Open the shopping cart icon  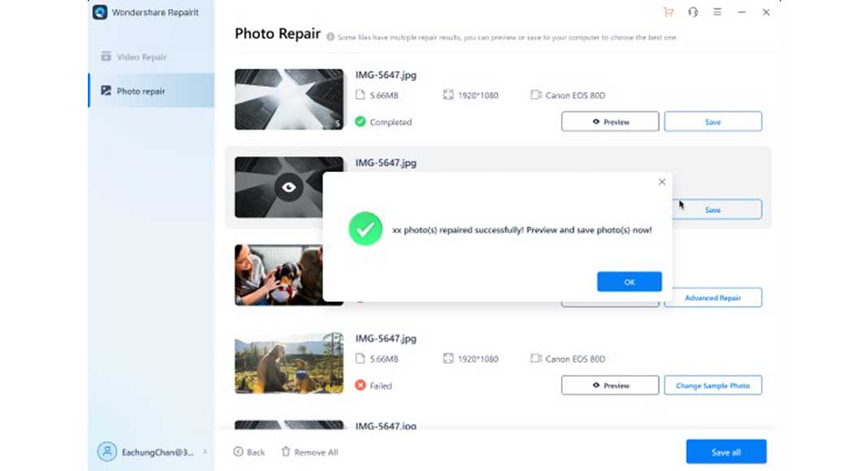point(669,12)
